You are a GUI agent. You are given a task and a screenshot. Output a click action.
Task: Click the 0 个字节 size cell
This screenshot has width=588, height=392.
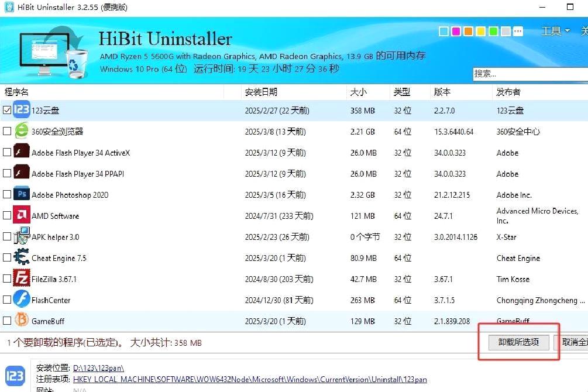pos(365,237)
